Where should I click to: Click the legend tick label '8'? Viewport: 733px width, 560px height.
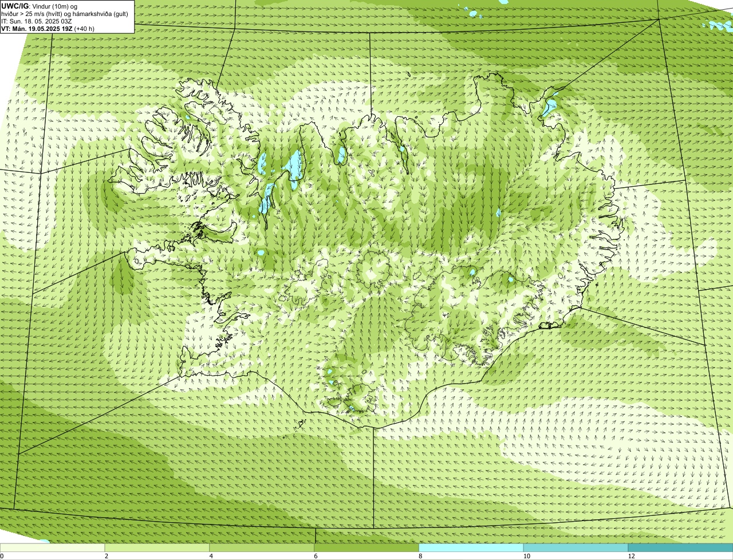point(420,556)
